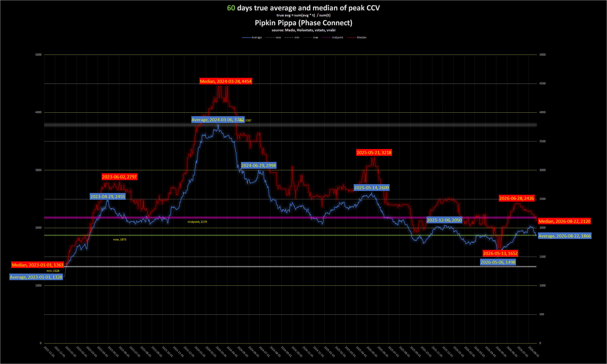Click the "2026-01-01" date on the x-axis
The image size is (607, 364).
point(459,352)
